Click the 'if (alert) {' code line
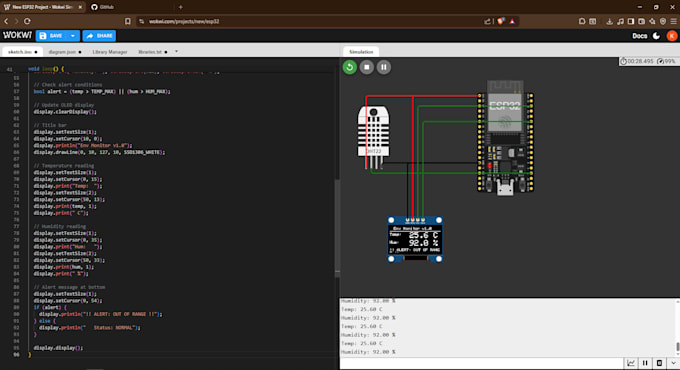The width and height of the screenshot is (680, 370). pos(50,307)
